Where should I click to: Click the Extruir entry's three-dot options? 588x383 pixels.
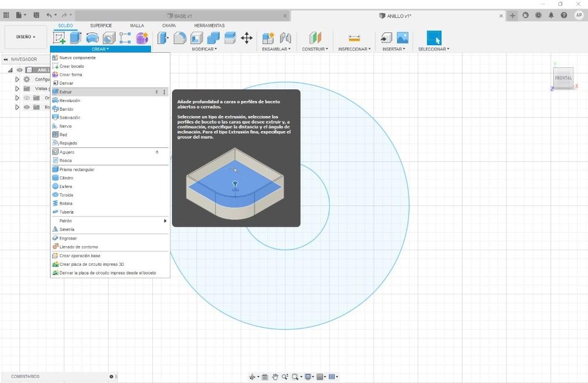[x=164, y=92]
